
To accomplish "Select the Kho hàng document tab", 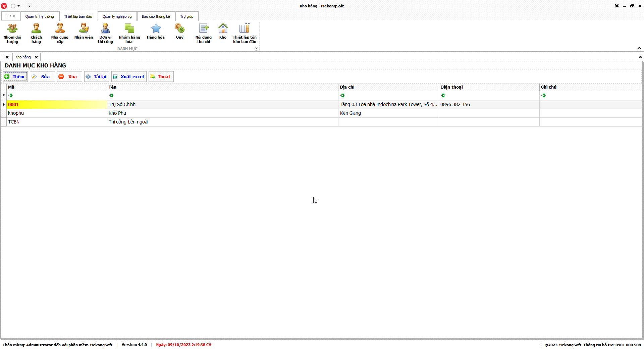I will coord(23,57).
